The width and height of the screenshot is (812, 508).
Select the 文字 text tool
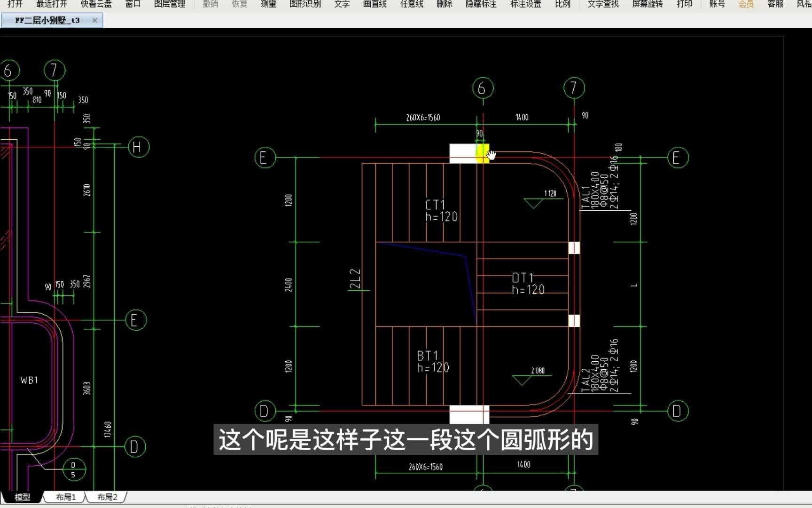[341, 4]
